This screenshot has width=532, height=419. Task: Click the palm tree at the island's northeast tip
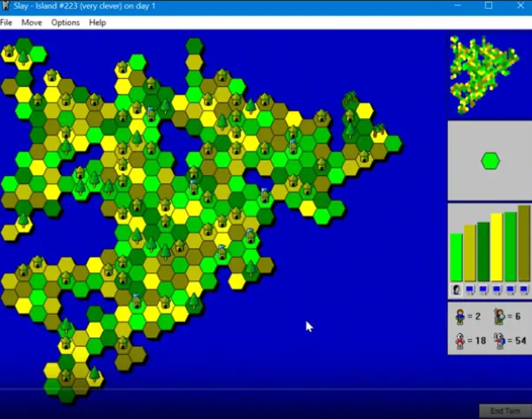click(350, 98)
